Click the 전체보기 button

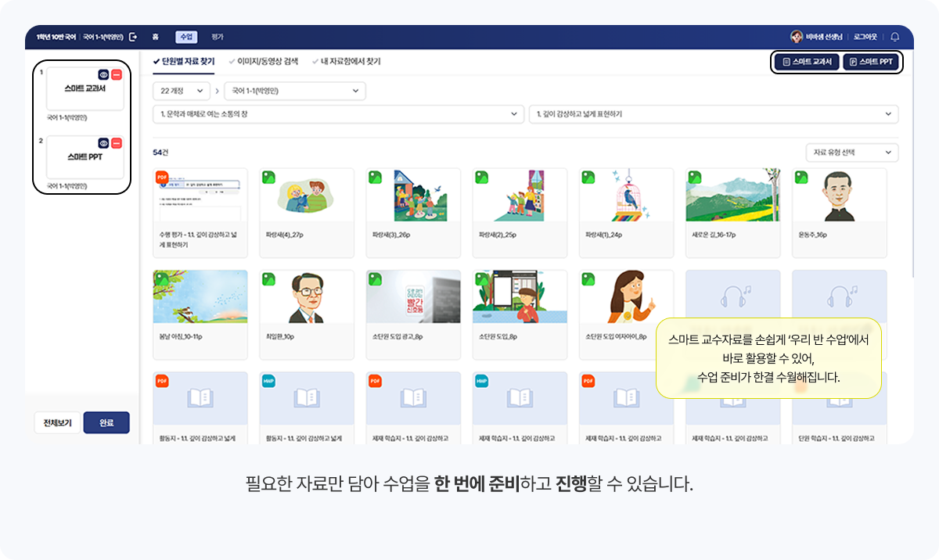57,423
